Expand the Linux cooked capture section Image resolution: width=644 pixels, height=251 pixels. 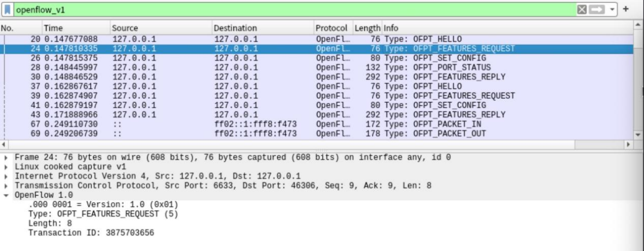[x=6, y=167]
